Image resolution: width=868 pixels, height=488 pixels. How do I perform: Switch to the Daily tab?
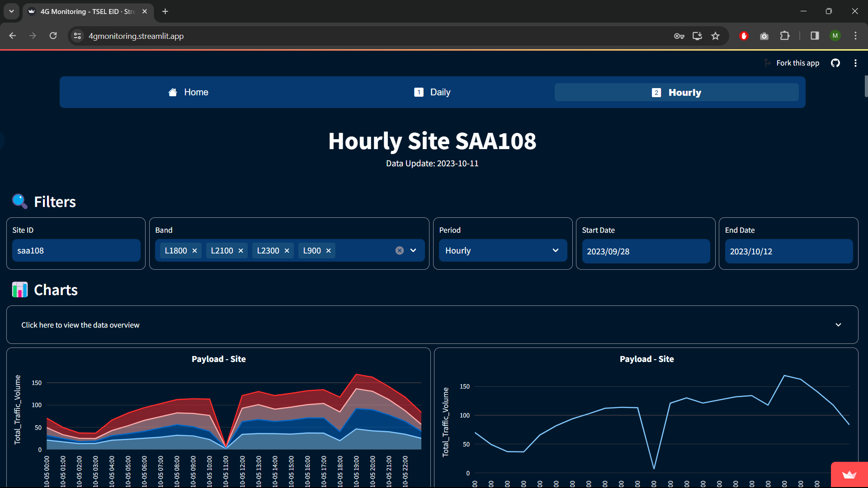(432, 93)
